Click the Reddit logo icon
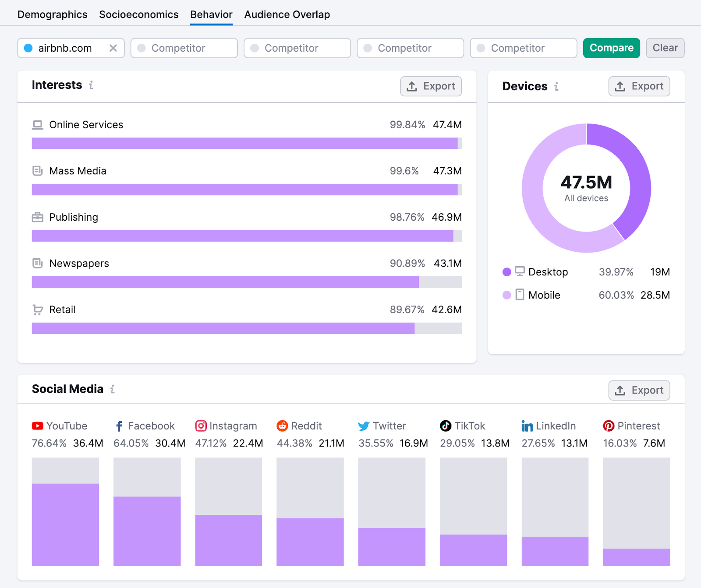This screenshot has height=588, width=701. coord(282,426)
